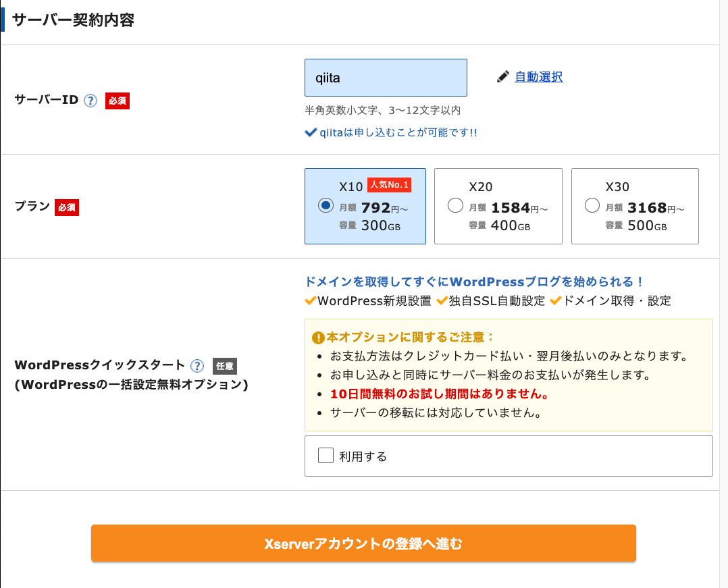Open the help icon next to サーバーID

point(90,101)
